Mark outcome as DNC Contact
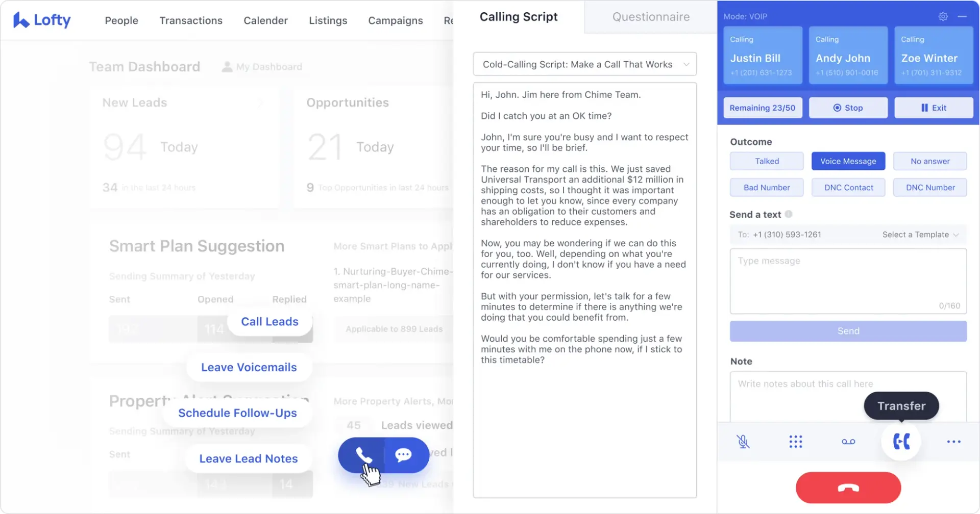The width and height of the screenshot is (980, 514). point(848,188)
